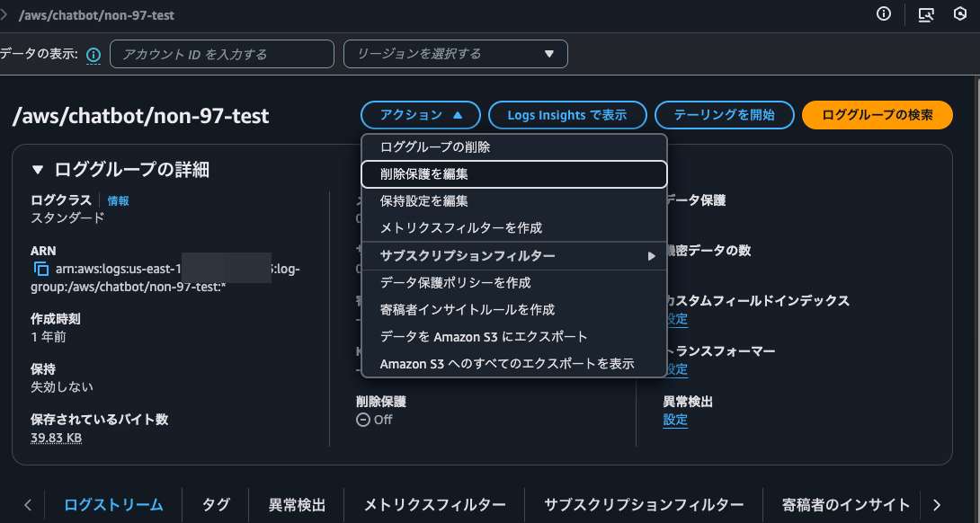
Task: Open Logs Insights で表示
Action: (567, 115)
